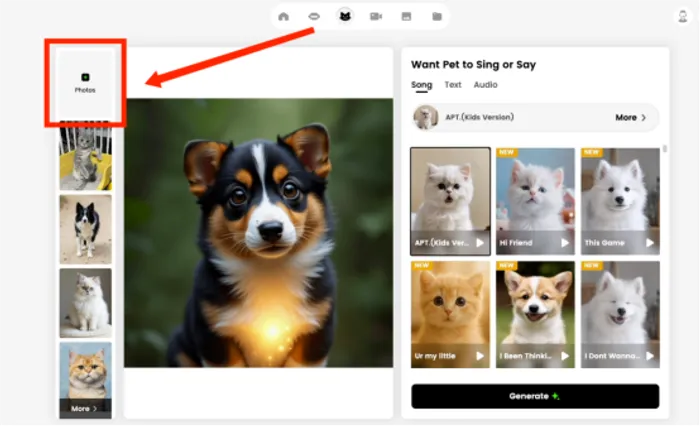Select the cat face pet icon
Image resolution: width=700 pixels, height=426 pixels.
[x=345, y=16]
